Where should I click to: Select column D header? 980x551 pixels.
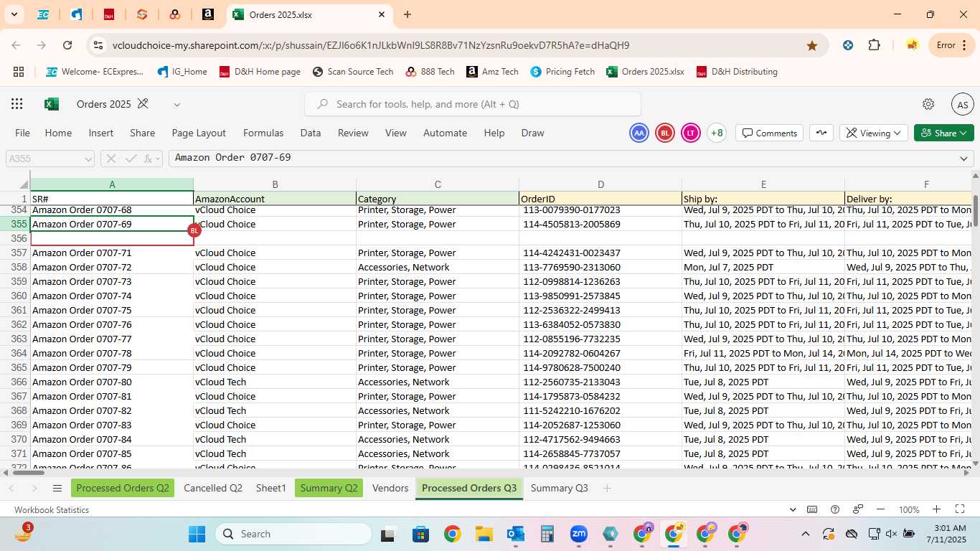coord(600,184)
